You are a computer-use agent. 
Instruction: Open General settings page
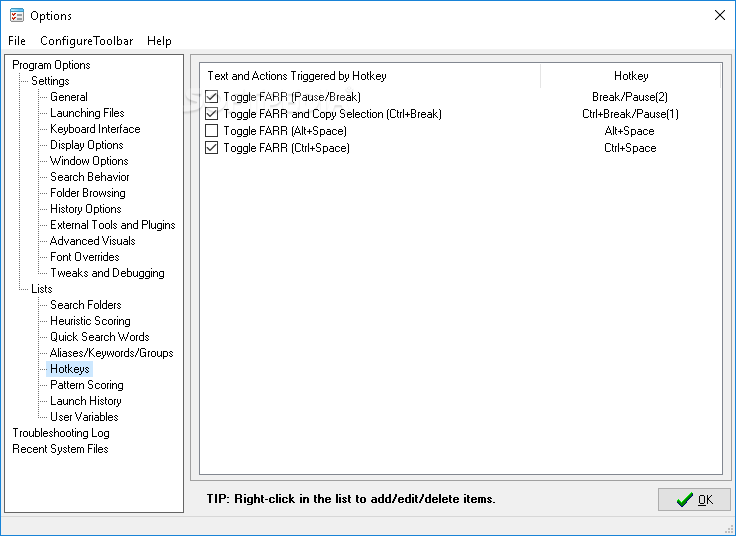click(69, 97)
